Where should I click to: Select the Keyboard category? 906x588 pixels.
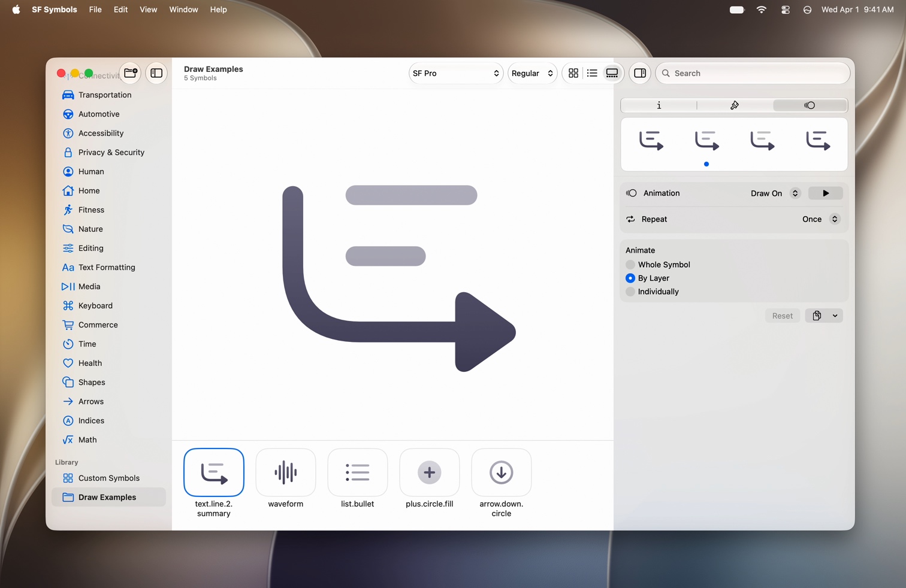pos(108,305)
